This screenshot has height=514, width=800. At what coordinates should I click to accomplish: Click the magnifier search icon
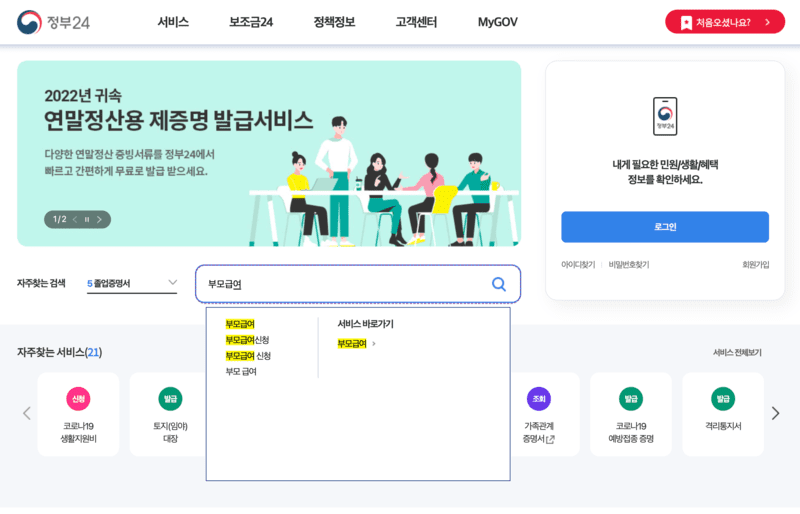pyautogui.click(x=499, y=284)
